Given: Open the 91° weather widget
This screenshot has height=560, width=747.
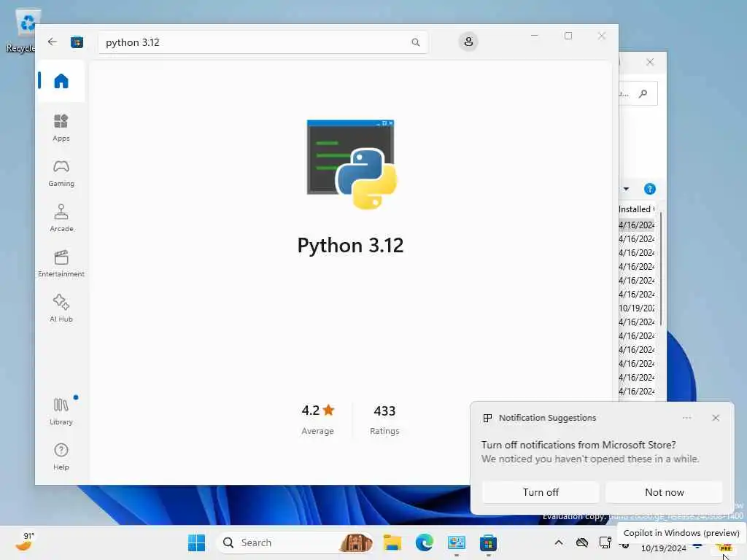Looking at the screenshot, I should point(25,542).
